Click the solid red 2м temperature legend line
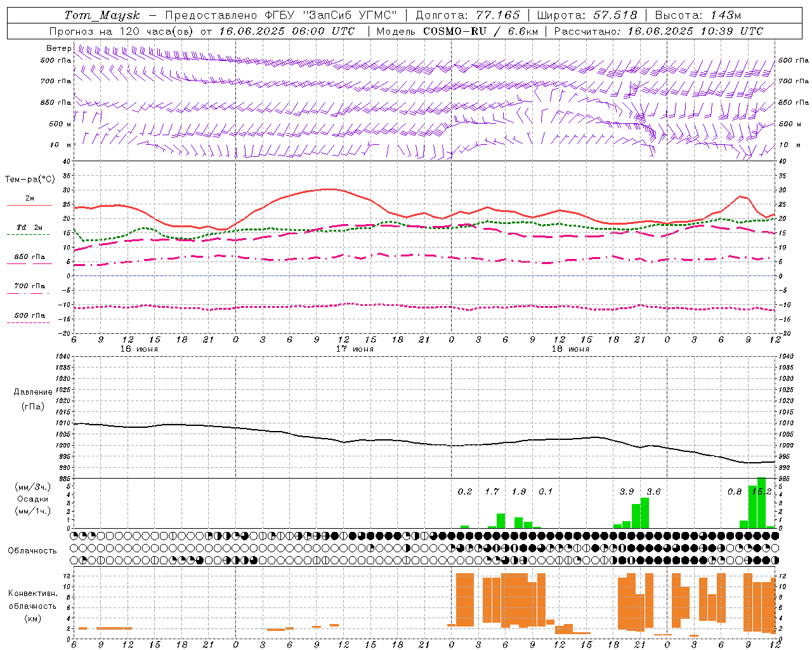Viewport: 812px width, 650px height. coord(29,205)
